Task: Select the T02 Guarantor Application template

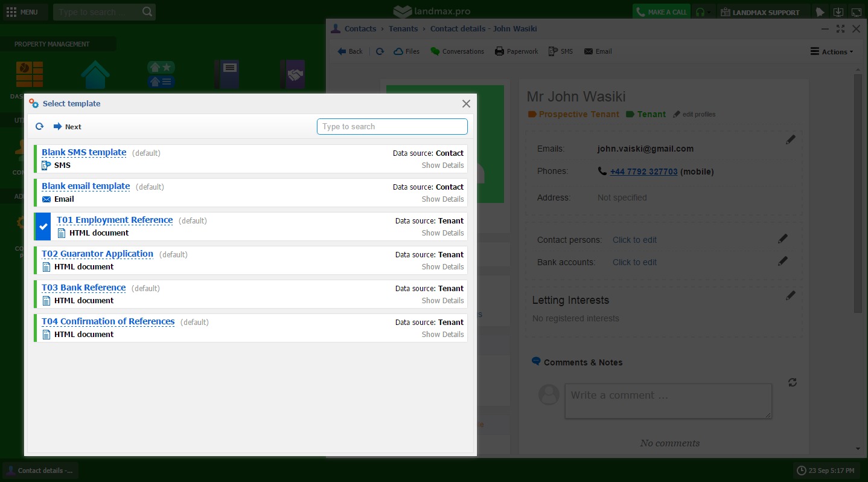Action: point(97,254)
